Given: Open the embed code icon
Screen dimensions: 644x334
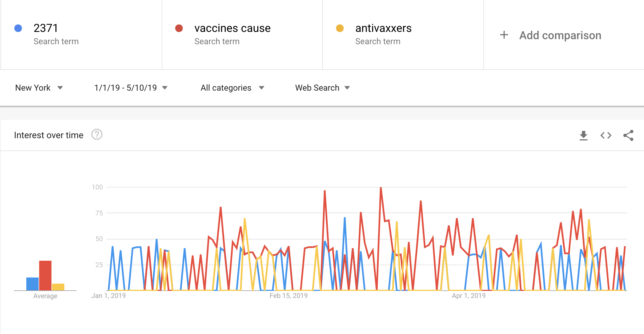Looking at the screenshot, I should (606, 135).
